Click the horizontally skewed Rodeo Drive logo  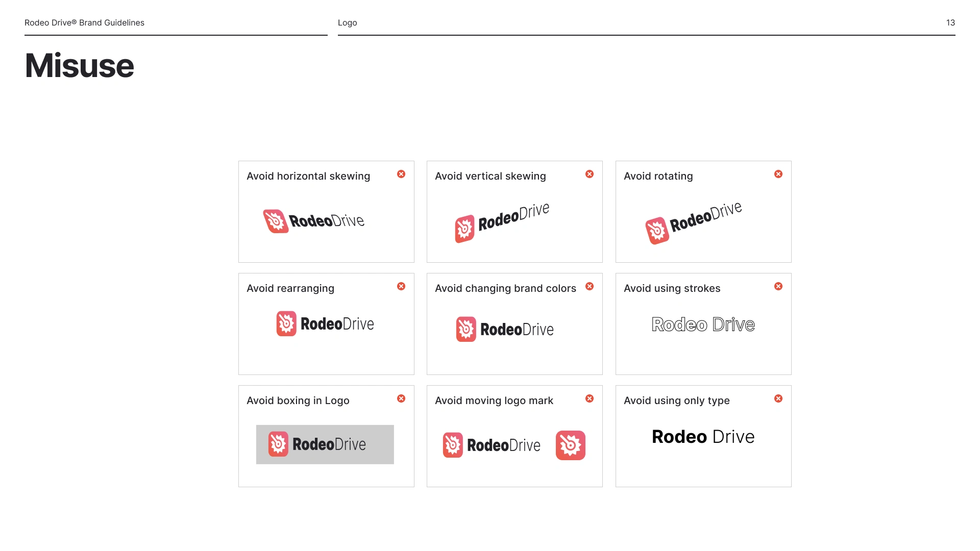[314, 221]
